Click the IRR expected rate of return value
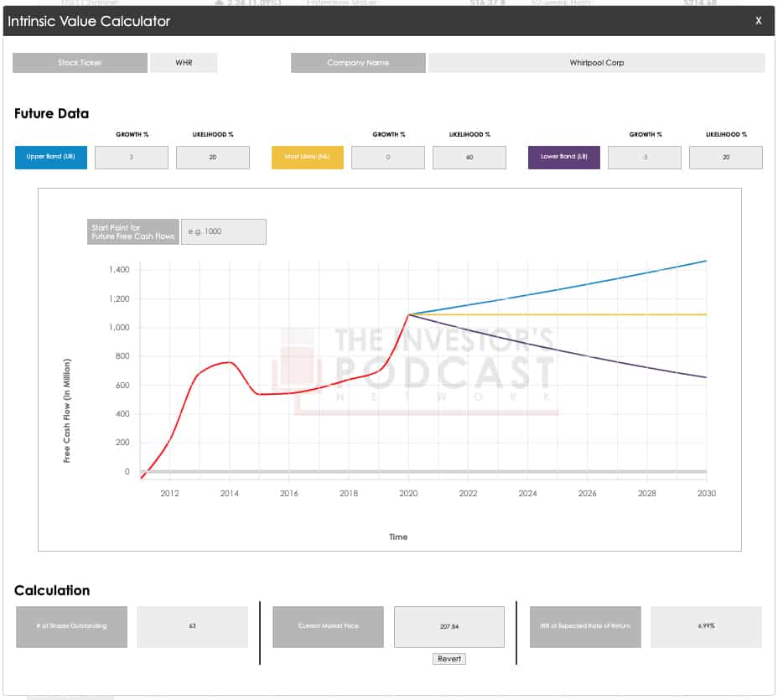The height and width of the screenshot is (700, 778). pyautogui.click(x=706, y=626)
